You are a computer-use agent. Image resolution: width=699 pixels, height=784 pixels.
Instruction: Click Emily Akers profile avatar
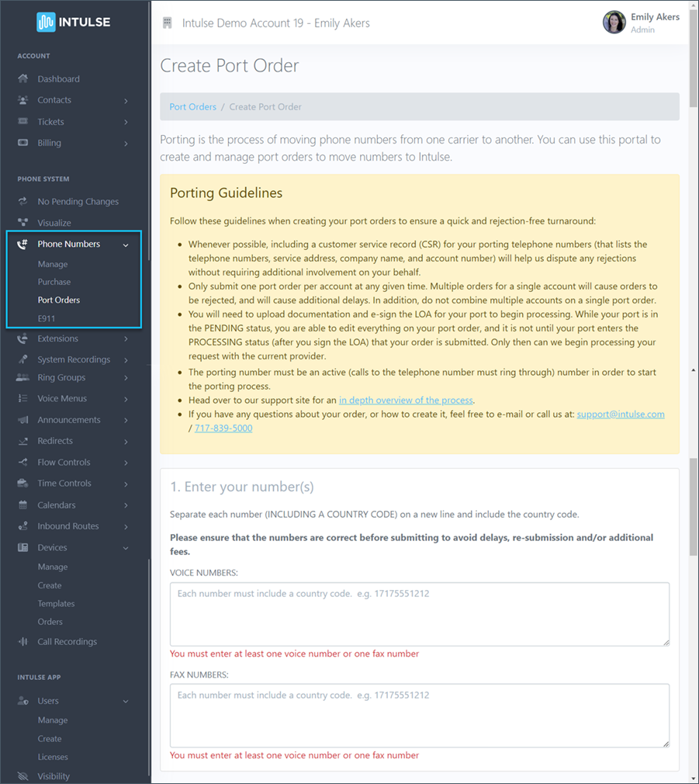tap(614, 23)
